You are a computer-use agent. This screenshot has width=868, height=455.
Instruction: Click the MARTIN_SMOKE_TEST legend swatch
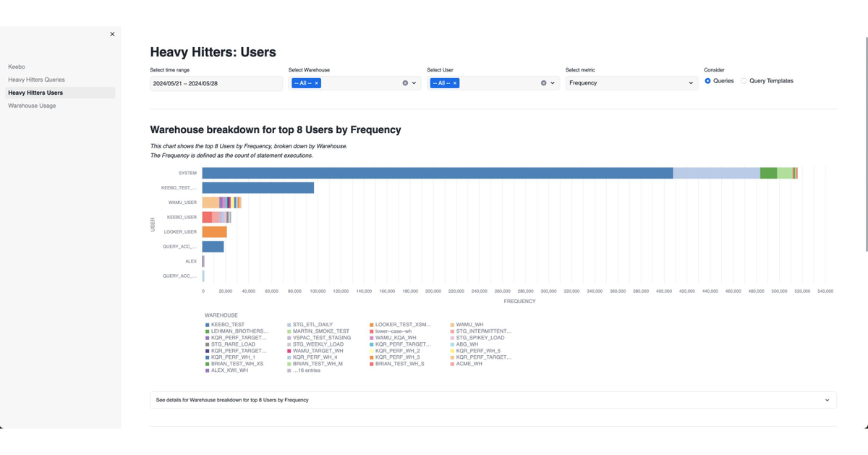point(289,331)
